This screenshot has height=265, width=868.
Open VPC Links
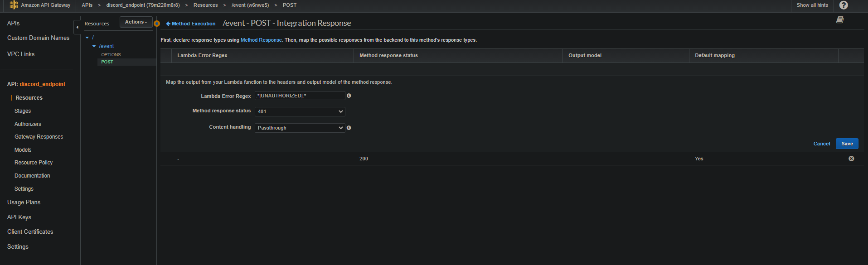point(21,54)
